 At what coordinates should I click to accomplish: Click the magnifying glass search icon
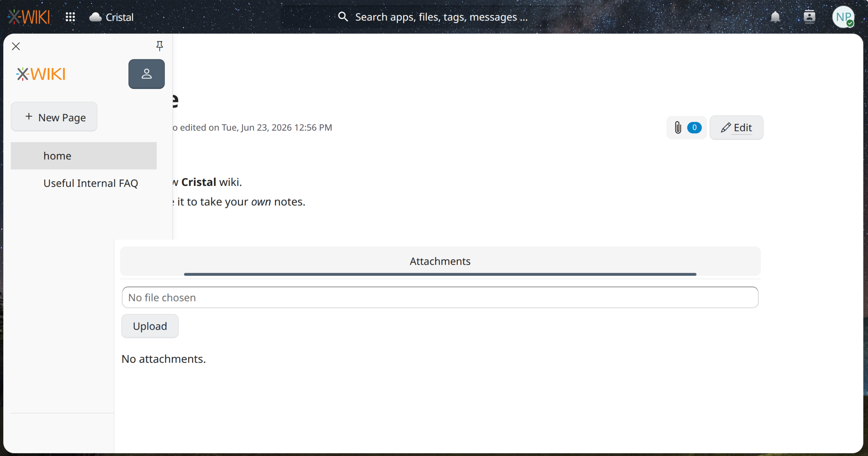click(x=343, y=17)
